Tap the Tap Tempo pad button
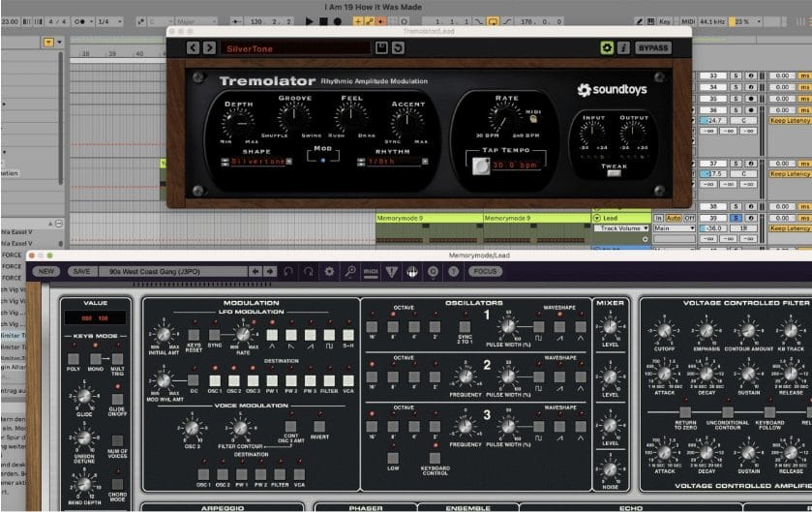 coord(481,166)
